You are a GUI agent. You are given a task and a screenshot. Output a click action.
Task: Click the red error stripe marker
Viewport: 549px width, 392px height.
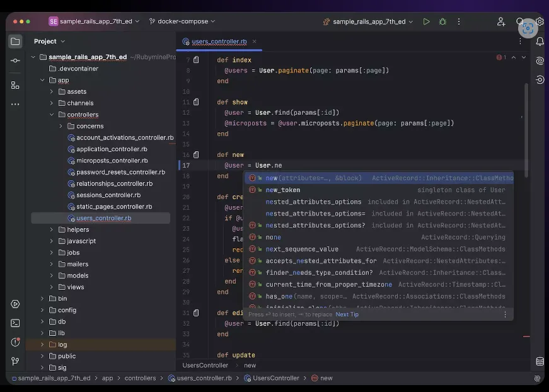(x=526, y=337)
